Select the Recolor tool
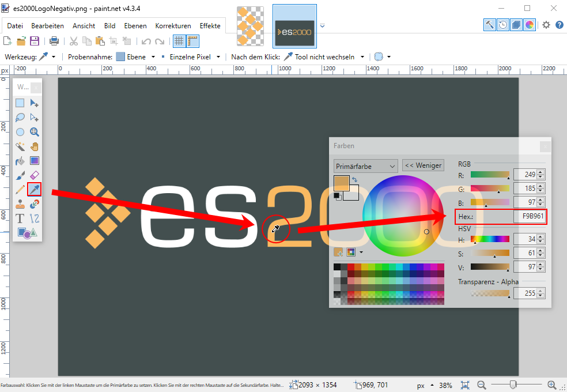The image size is (567, 392). [35, 204]
